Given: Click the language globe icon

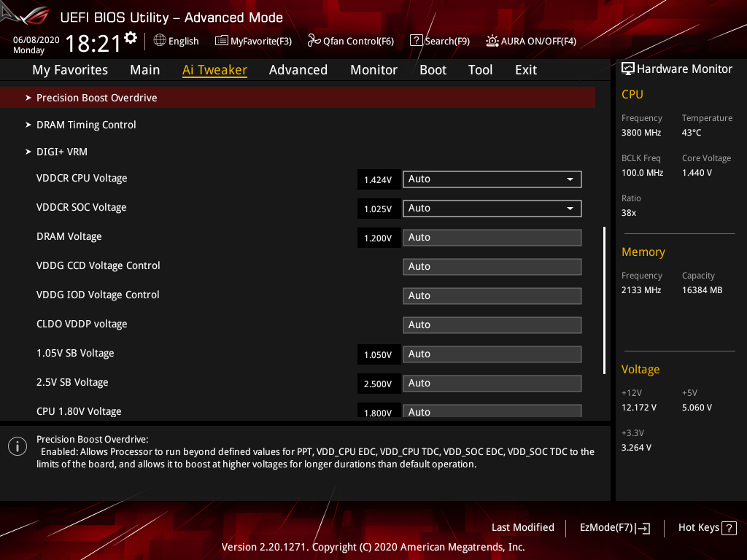Looking at the screenshot, I should click(x=160, y=41).
